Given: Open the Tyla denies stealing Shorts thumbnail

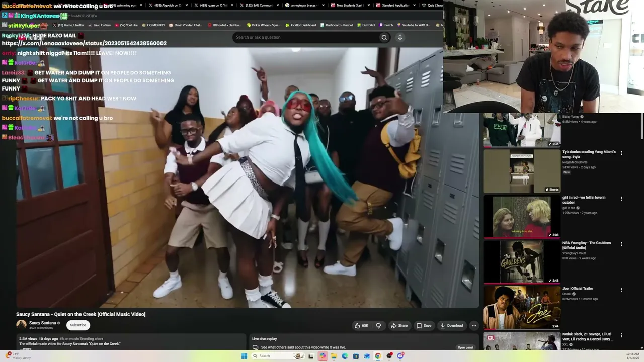Looking at the screenshot, I should (522, 171).
